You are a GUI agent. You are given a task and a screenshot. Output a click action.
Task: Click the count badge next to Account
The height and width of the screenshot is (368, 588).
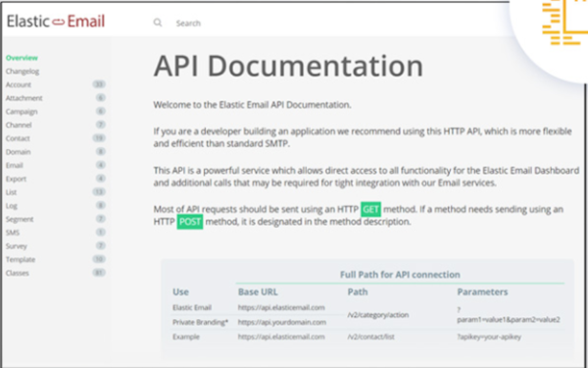pos(99,84)
